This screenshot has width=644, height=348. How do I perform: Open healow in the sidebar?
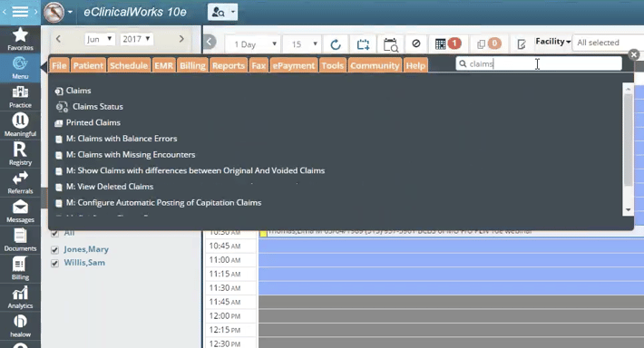pos(20,326)
